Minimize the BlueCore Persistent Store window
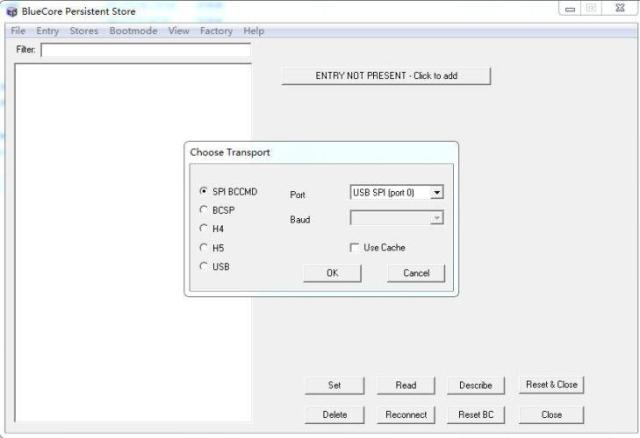The image size is (640, 438). [570, 9]
